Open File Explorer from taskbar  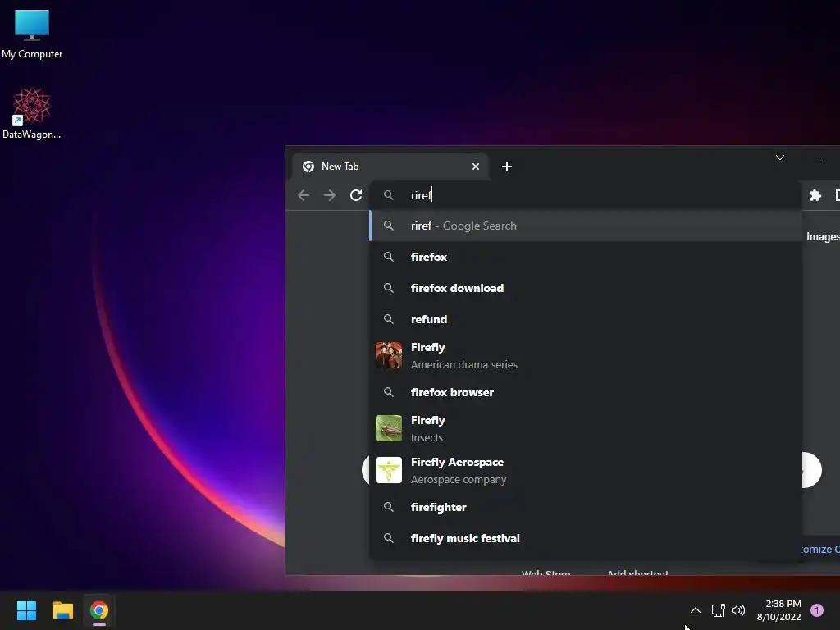coord(62,610)
